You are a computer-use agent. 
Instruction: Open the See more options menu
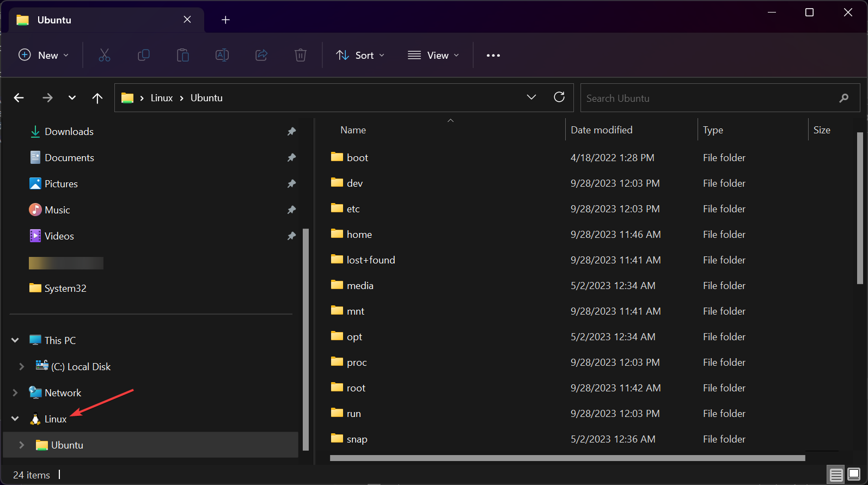493,56
